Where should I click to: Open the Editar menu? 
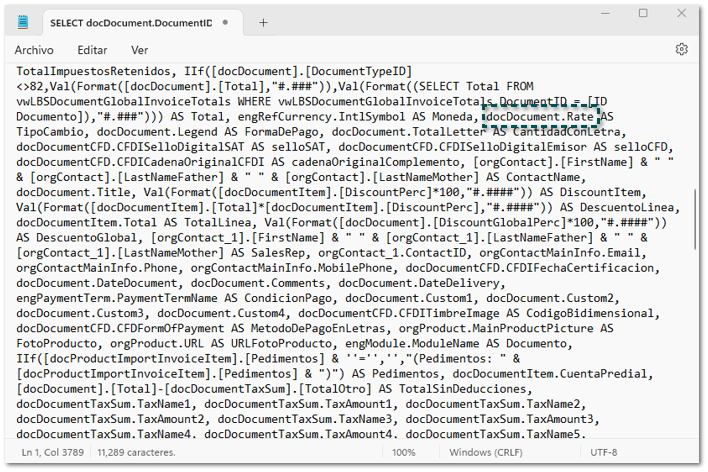[92, 50]
